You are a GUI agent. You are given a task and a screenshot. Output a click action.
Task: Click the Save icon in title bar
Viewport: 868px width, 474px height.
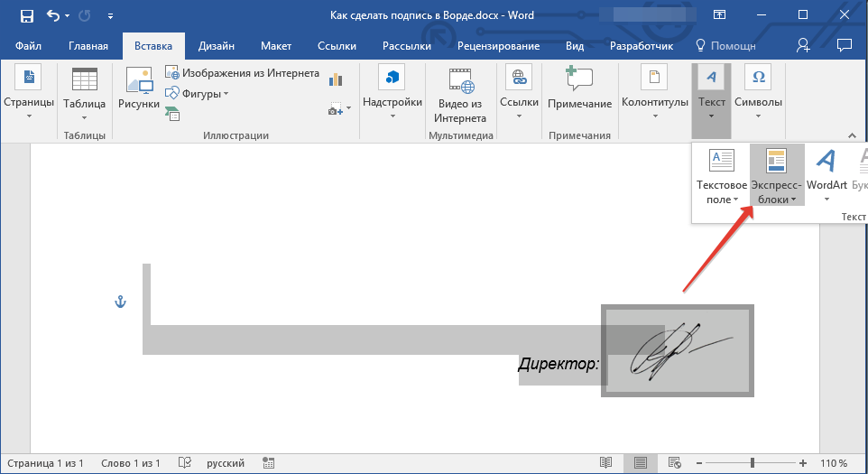point(26,15)
